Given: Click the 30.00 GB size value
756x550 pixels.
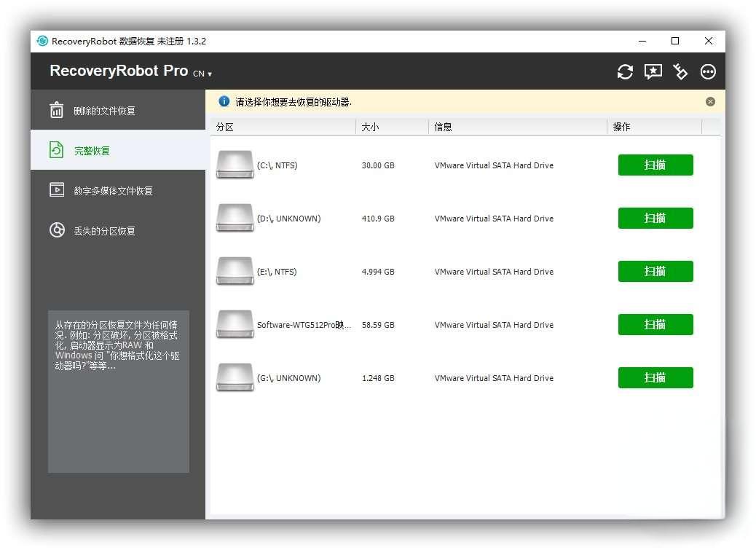Looking at the screenshot, I should pos(378,165).
